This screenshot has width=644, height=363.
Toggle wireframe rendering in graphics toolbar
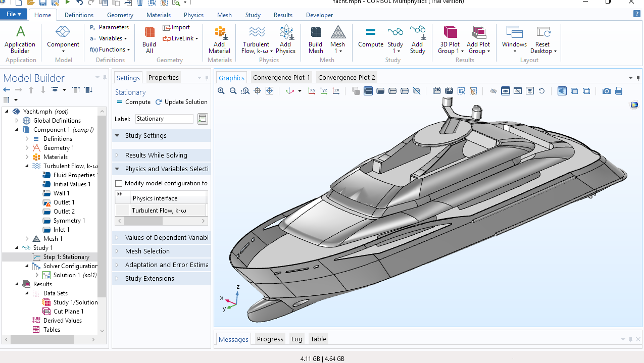point(586,91)
